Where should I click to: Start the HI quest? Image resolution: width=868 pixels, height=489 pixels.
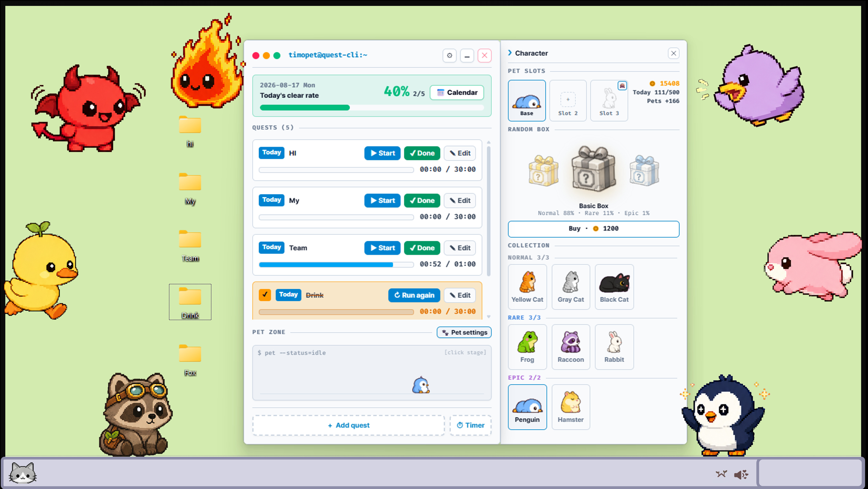(383, 153)
